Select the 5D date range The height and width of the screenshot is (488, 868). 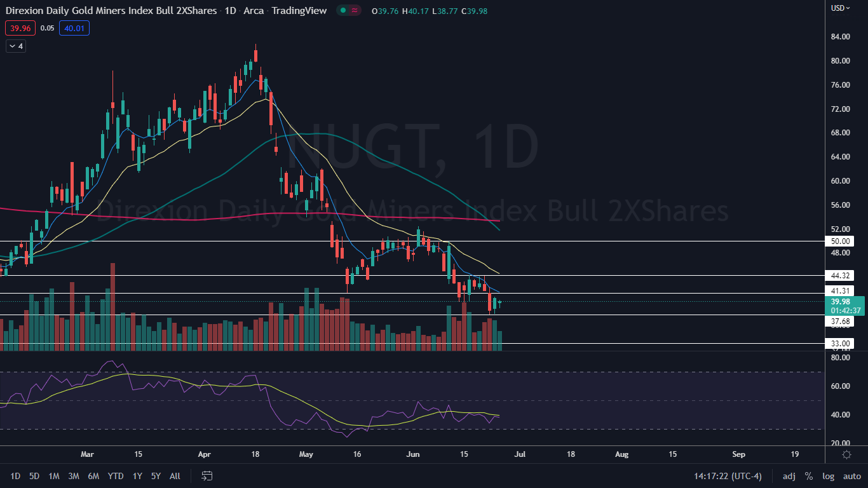click(x=34, y=476)
